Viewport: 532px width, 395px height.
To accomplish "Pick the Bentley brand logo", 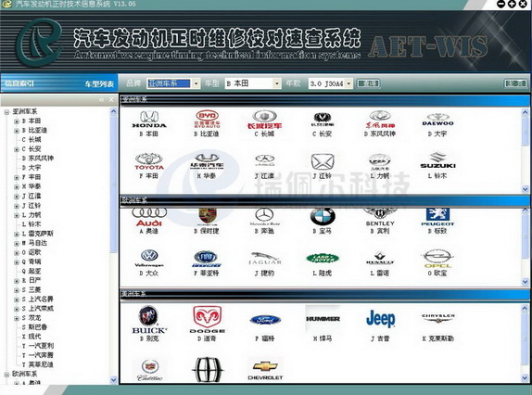I will pyautogui.click(x=380, y=217).
